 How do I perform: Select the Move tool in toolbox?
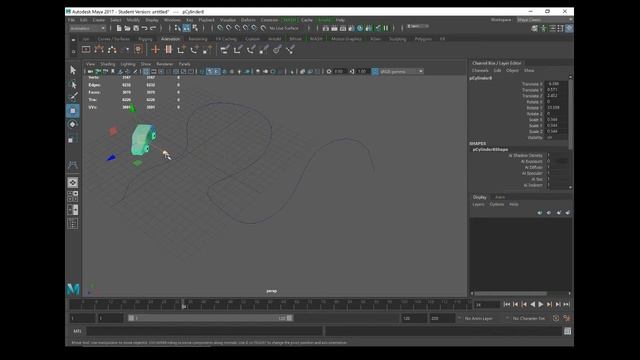pos(73,111)
